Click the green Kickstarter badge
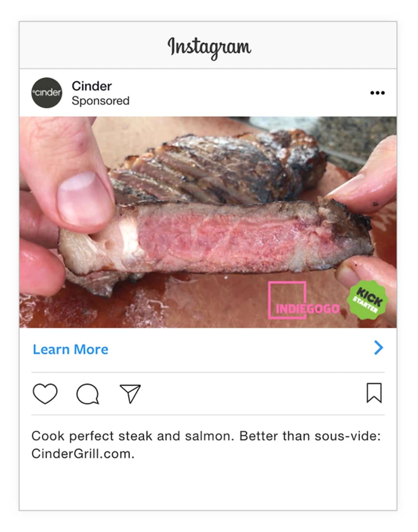 (367, 300)
